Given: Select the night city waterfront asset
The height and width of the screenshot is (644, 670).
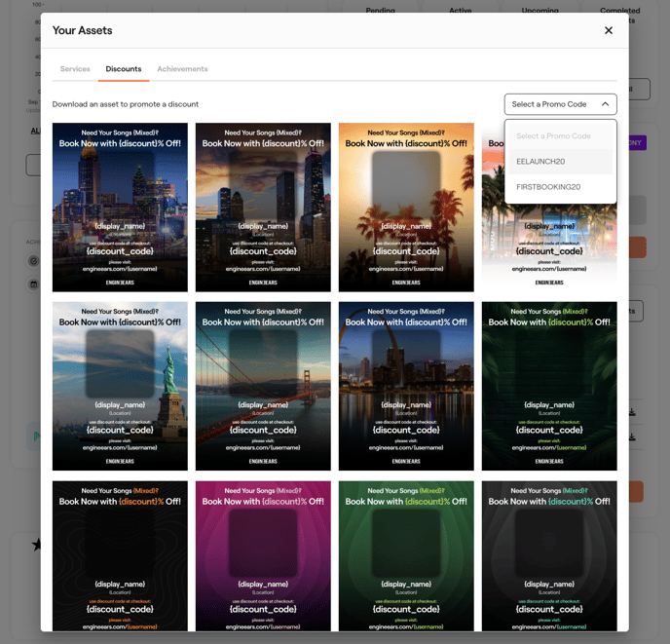Looking at the screenshot, I should click(x=406, y=386).
